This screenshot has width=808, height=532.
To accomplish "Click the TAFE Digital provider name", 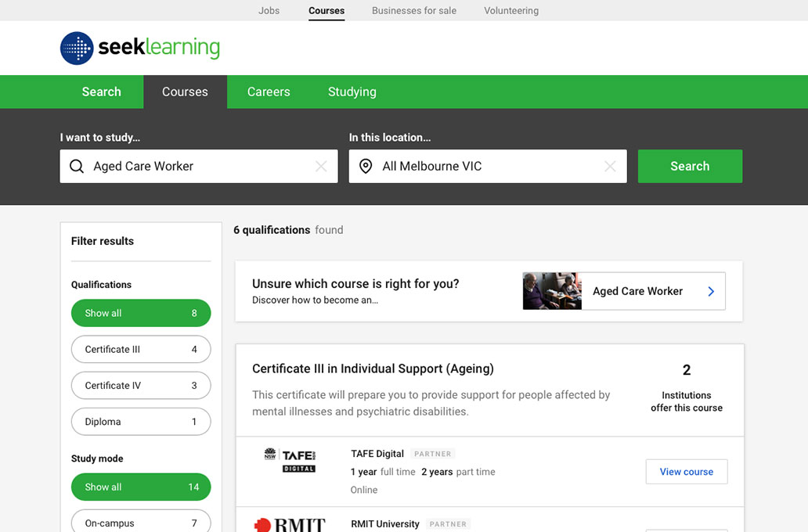I will (x=377, y=454).
